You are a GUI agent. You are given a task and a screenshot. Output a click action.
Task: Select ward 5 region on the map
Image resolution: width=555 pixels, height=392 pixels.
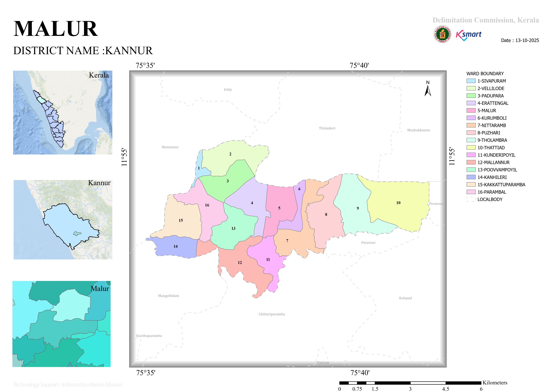point(279,208)
